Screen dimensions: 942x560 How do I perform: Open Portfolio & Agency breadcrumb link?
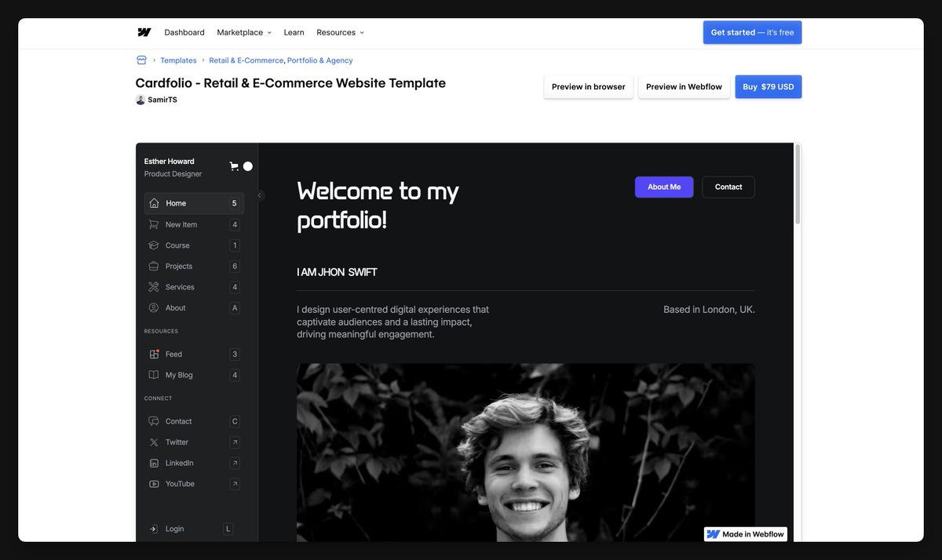320,60
